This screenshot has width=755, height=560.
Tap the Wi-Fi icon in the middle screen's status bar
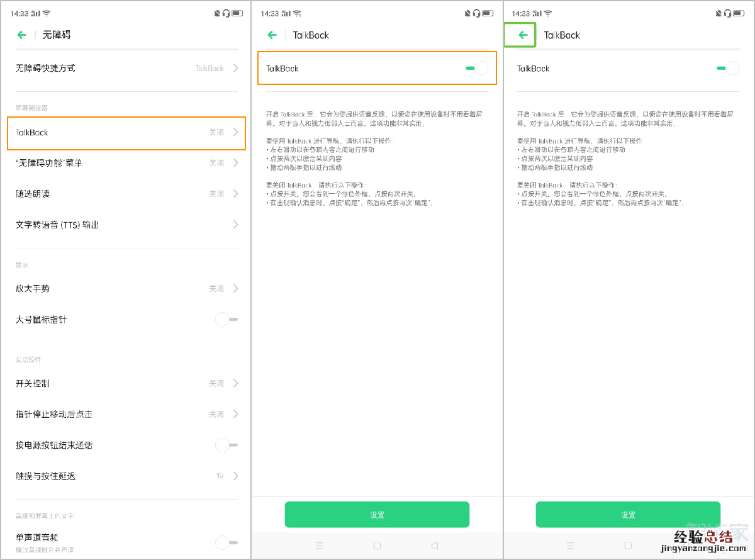pos(298,13)
